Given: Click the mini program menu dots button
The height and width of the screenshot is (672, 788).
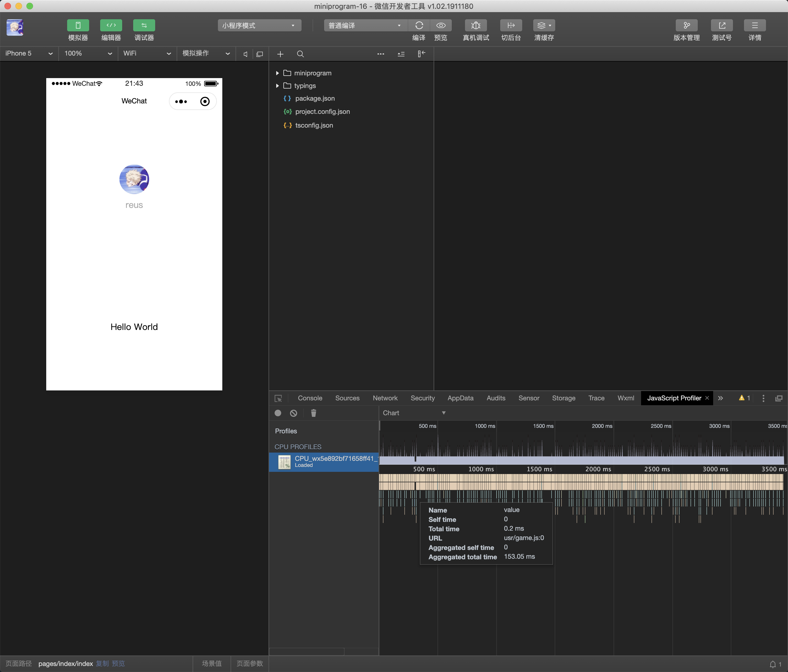Looking at the screenshot, I should 181,101.
